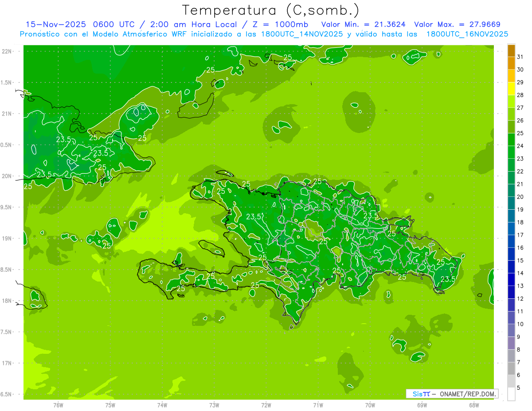Click the color scale label '28'
This screenshot has width=532, height=411.
pyautogui.click(x=520, y=95)
